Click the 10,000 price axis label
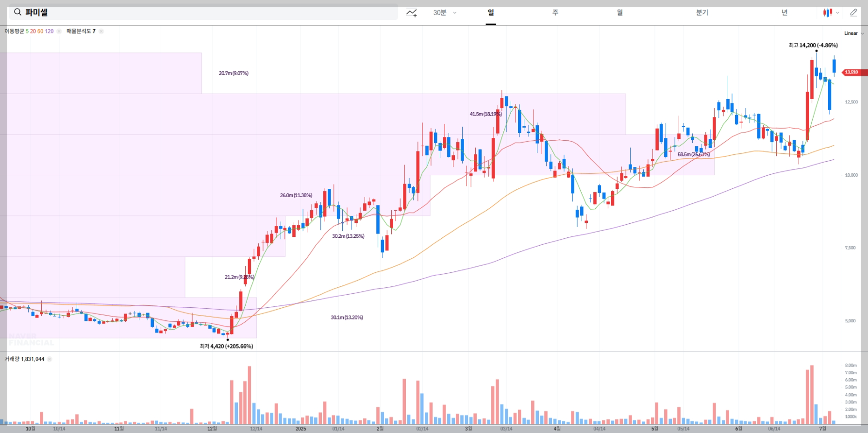Viewport: 868px width, 433px height. coord(851,175)
